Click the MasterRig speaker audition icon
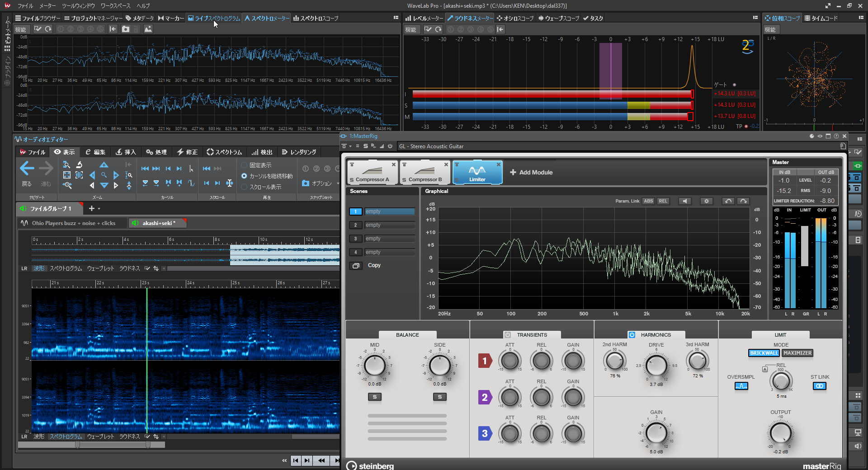Screen dimensions: 868x470 (685, 201)
